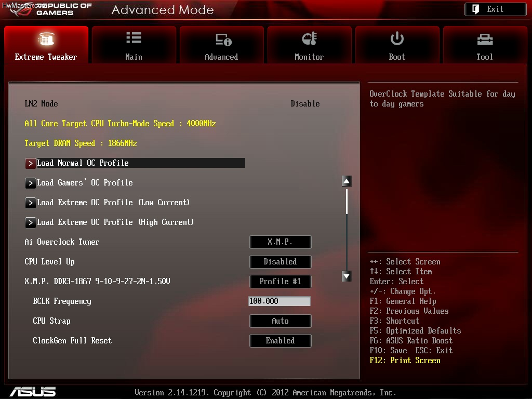Viewport: 532px width, 399px height.
Task: Open the Extreme Tweaker tab
Action: coord(46,45)
